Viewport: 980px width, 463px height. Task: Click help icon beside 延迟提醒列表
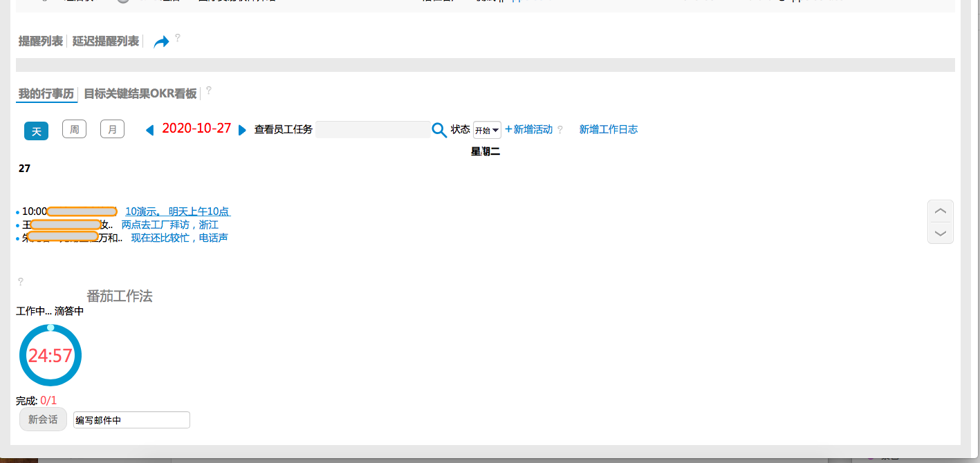coord(178,38)
